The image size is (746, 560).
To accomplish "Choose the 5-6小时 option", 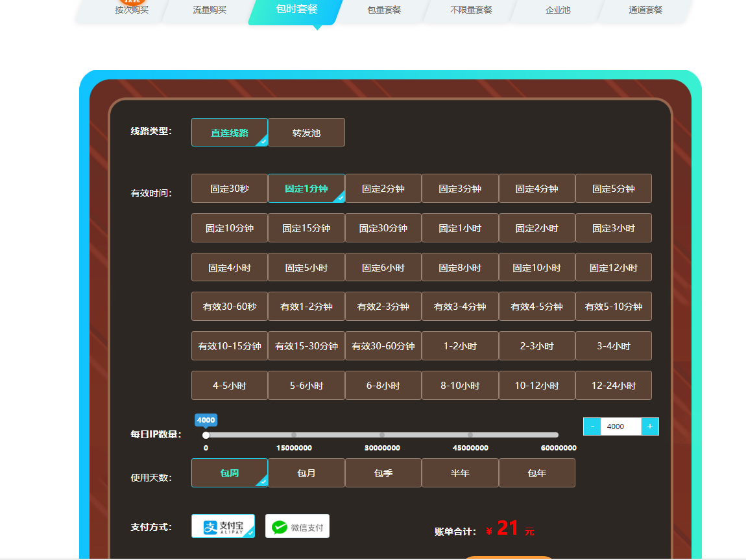I will click(x=306, y=386).
